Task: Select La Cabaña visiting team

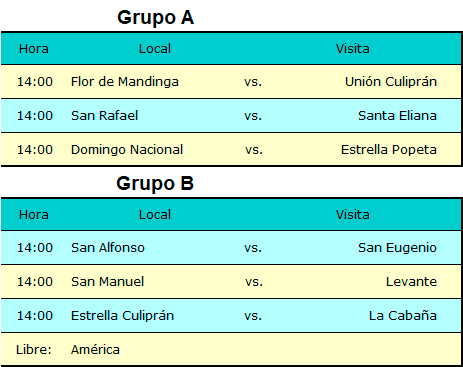Action: 403,316
